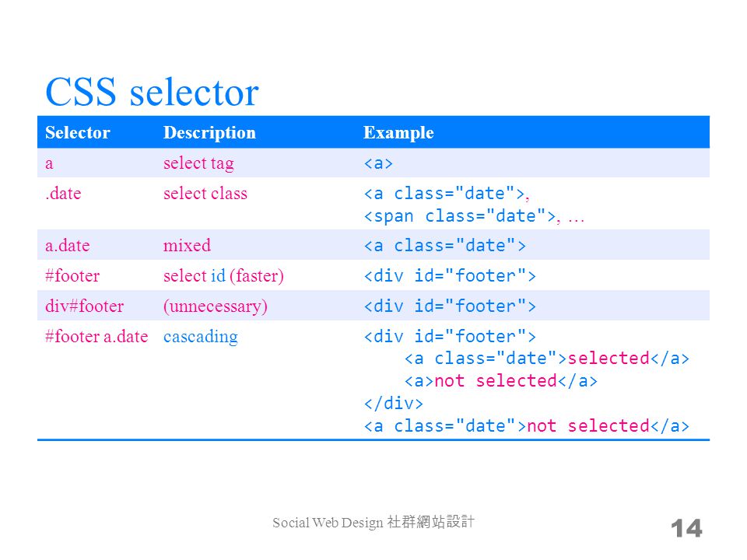Click 'select id (faster)' description
Screen dimensions: 747x560
[x=223, y=276]
